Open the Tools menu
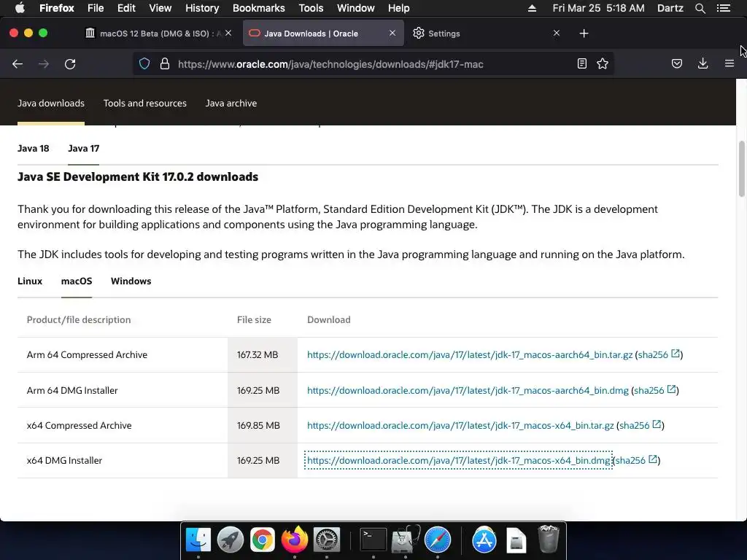Viewport: 747px width, 560px height. (311, 8)
